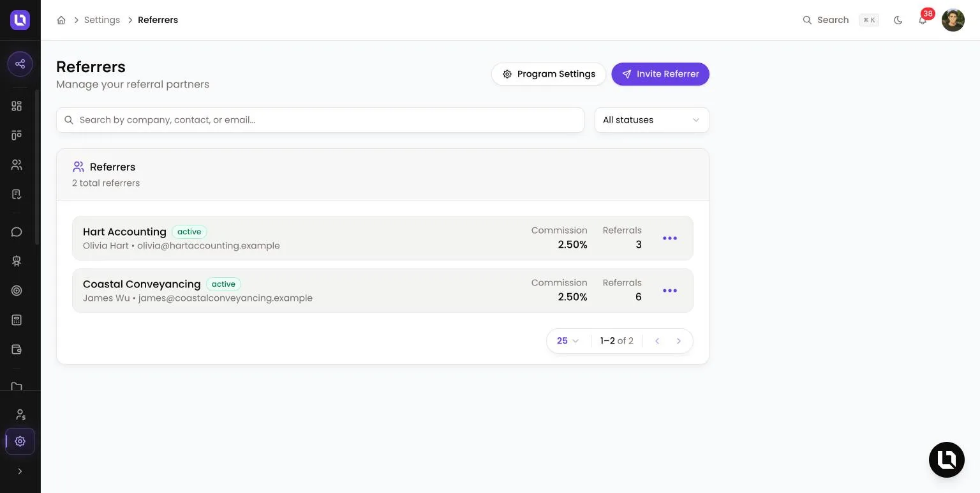The width and height of the screenshot is (980, 493).
Task: Open Program Settings
Action: pyautogui.click(x=549, y=74)
